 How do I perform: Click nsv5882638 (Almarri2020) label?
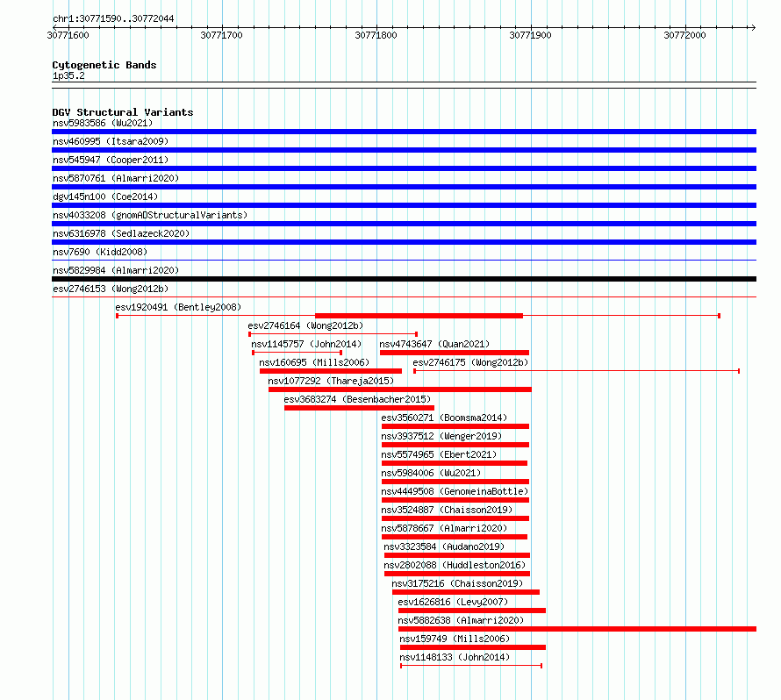tap(461, 620)
